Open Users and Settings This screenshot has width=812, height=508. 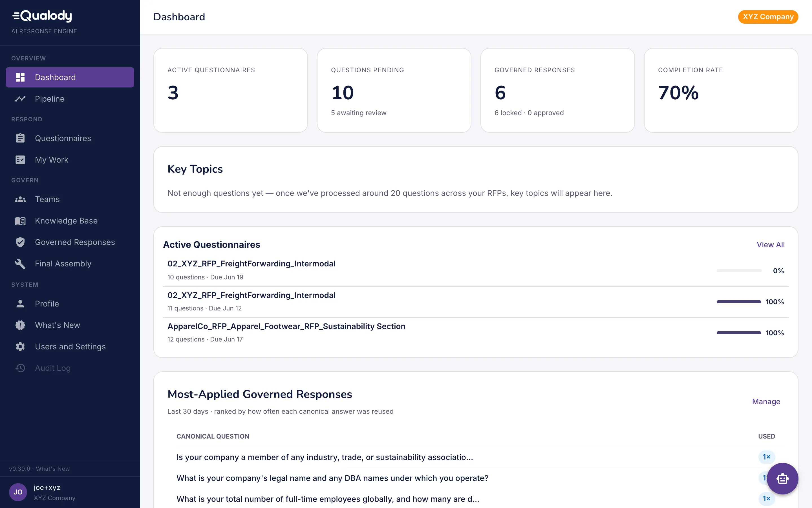pyautogui.click(x=70, y=346)
